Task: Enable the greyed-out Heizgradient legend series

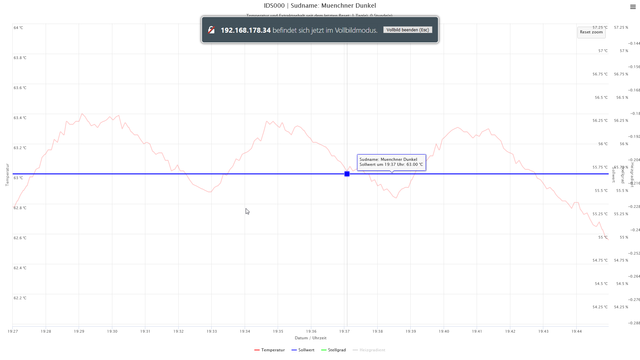Action: tap(369, 350)
